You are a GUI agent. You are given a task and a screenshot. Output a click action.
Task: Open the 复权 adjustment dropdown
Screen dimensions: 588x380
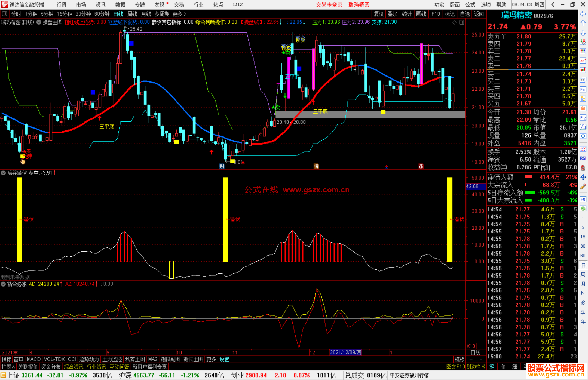tap(378, 14)
